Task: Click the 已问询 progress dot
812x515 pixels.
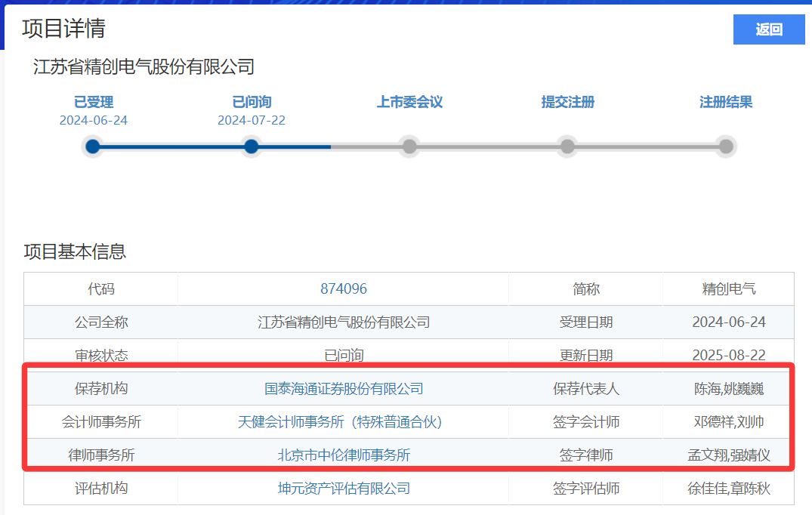Action: pyautogui.click(x=252, y=146)
